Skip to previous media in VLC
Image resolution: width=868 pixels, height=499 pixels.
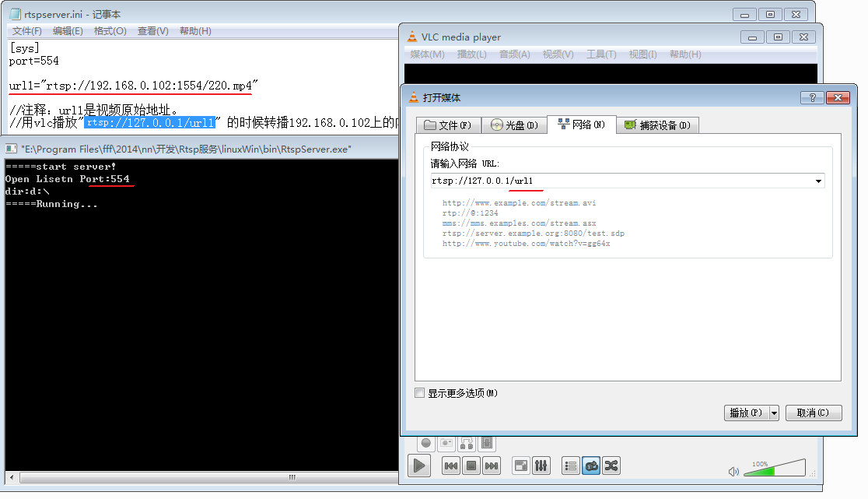click(451, 466)
